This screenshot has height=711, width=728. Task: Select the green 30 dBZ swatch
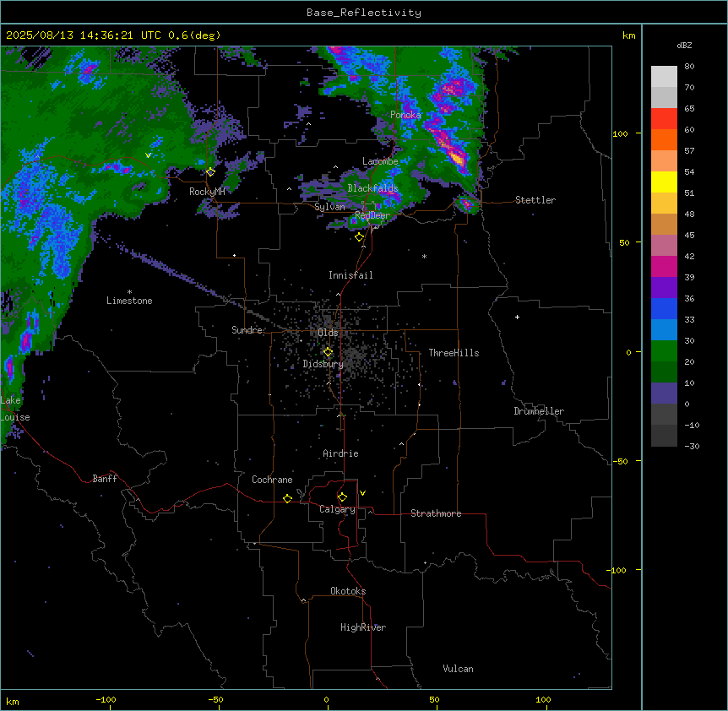[x=664, y=351]
